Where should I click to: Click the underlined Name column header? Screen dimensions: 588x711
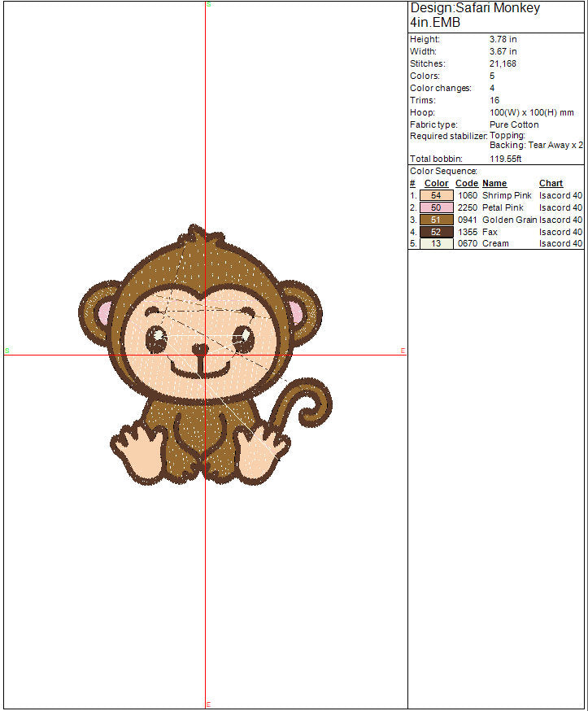click(x=494, y=184)
